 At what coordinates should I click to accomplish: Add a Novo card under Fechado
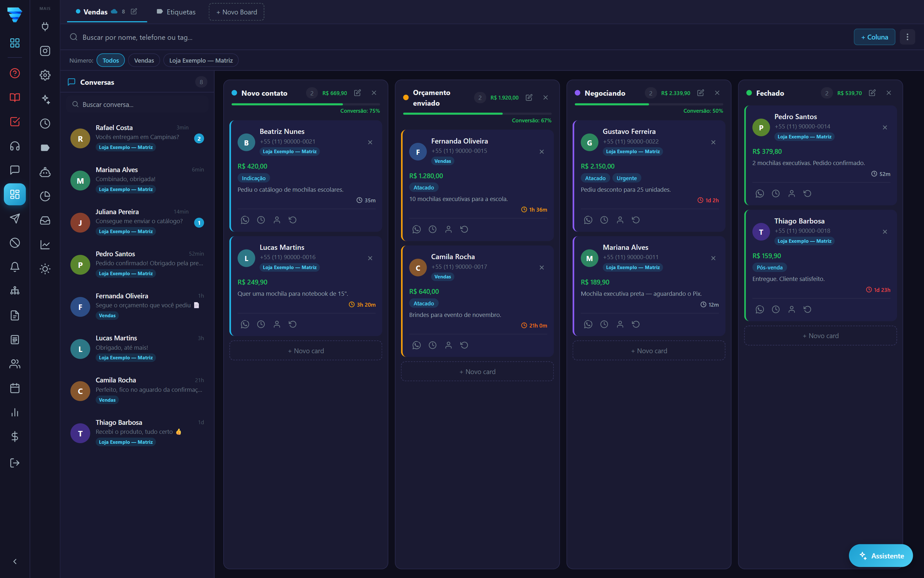pos(820,336)
